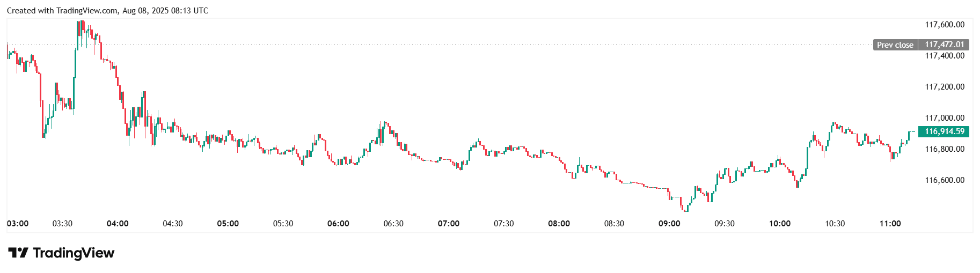This screenshot has width=980, height=273.
Task: Click the 11:00 time axis marker
Action: (890, 224)
